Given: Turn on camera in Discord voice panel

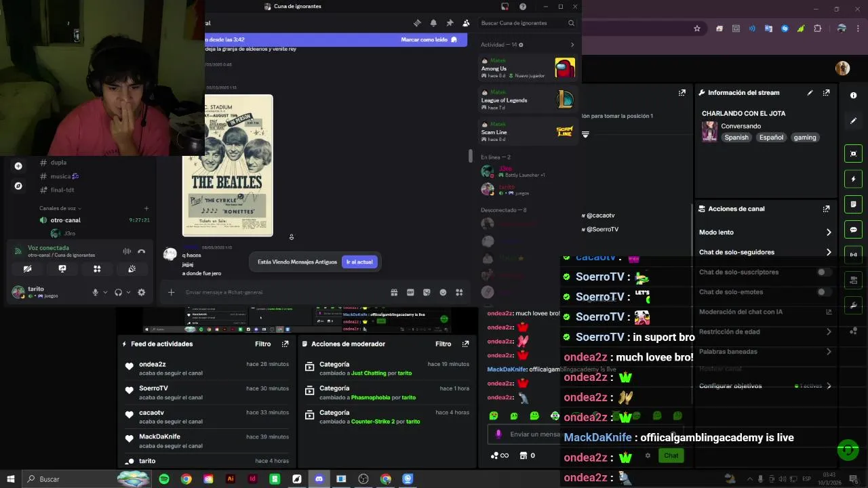Looking at the screenshot, I should click(x=27, y=269).
